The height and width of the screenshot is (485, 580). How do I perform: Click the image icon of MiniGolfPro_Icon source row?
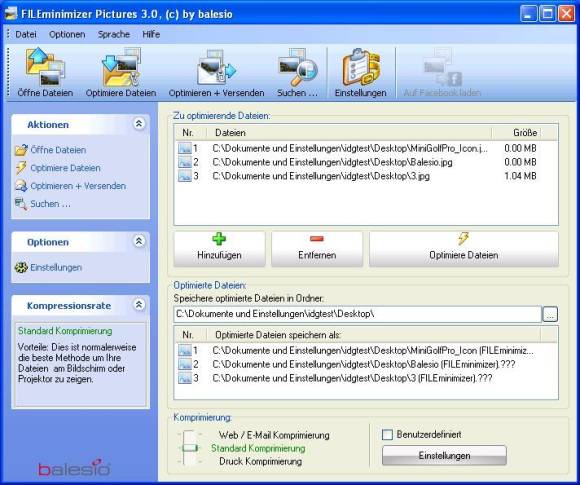(x=185, y=148)
